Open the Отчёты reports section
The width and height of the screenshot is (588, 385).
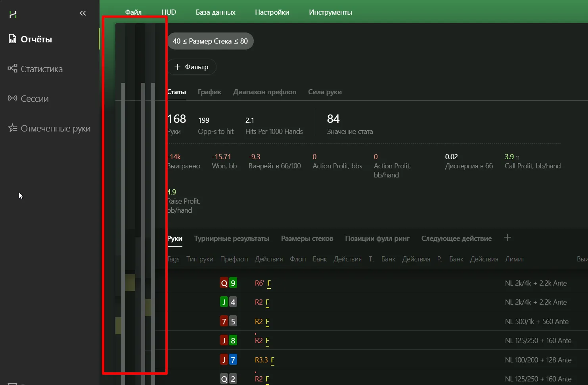[36, 39]
